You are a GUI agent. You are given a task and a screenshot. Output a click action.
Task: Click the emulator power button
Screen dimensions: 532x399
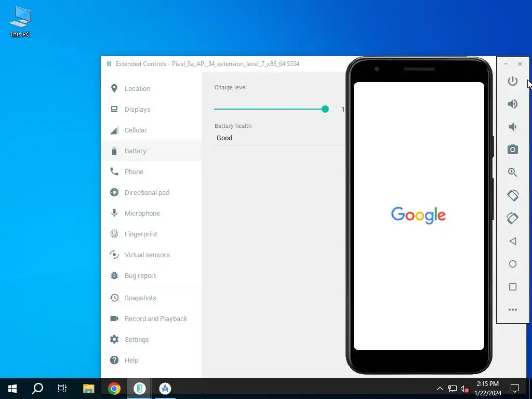coord(512,81)
